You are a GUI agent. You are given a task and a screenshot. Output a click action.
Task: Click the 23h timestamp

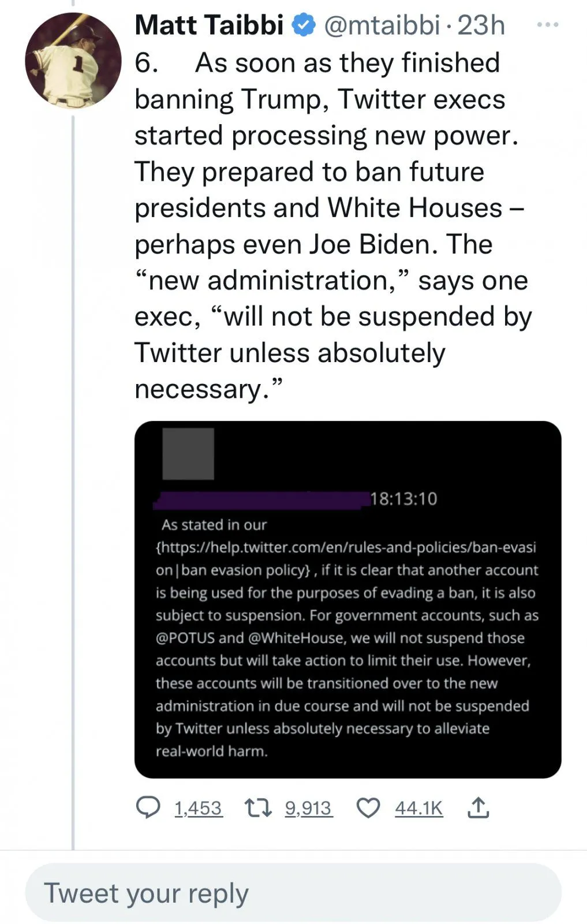pos(481,25)
